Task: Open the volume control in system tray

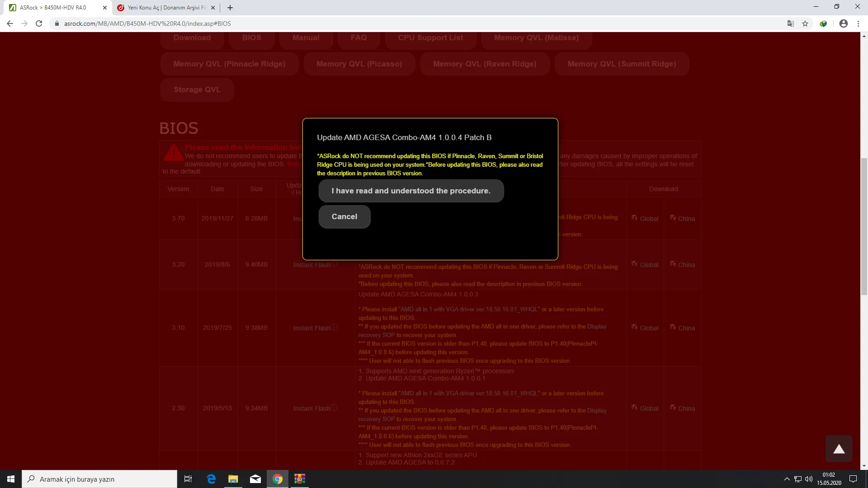Action: 809,479
